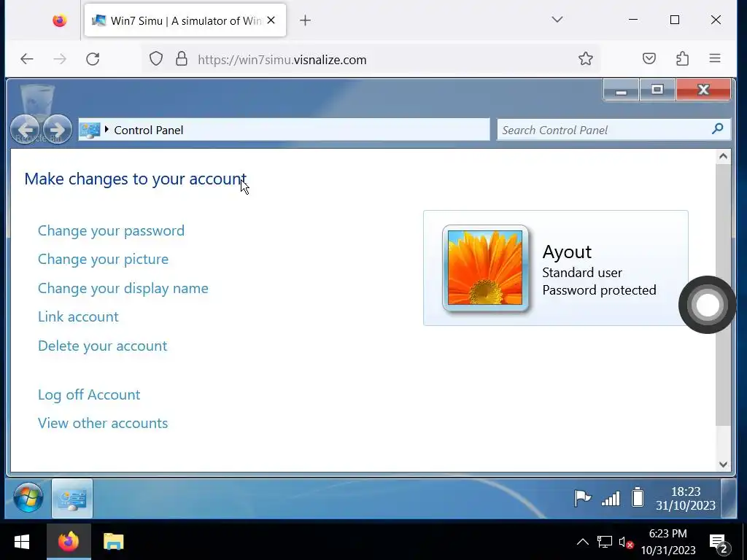The height and width of the screenshot is (560, 747).
Task: Expand Control Panel breadcrumb arrow
Action: [x=107, y=129]
